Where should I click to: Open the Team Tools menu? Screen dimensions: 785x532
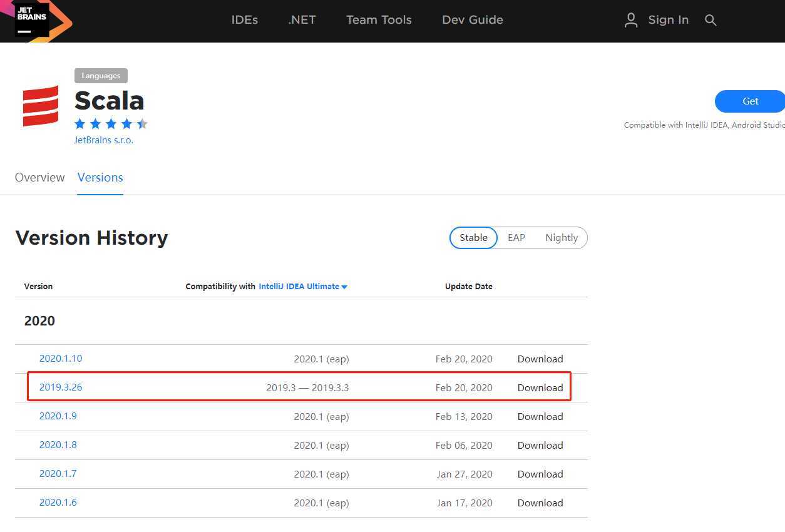coord(379,20)
